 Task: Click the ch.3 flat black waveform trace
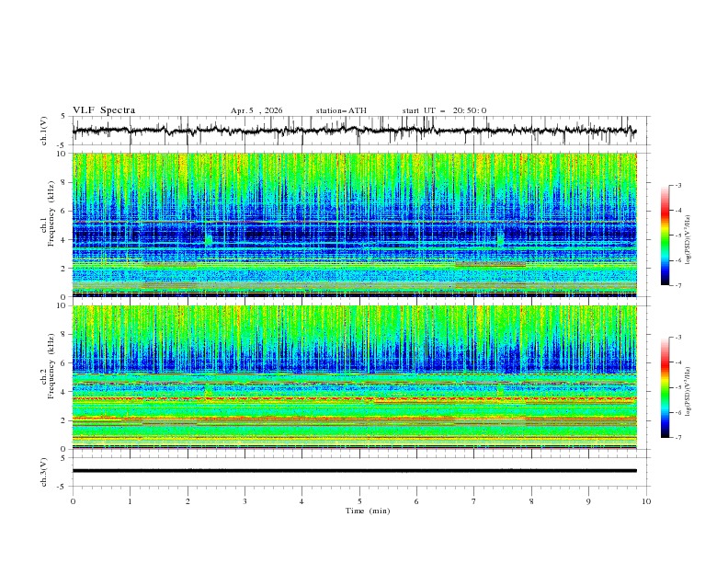(x=354, y=471)
